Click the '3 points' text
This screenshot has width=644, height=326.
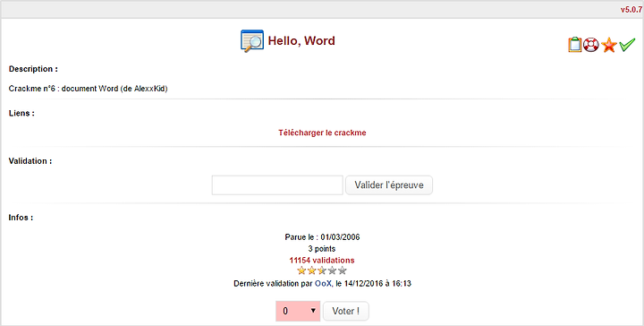click(322, 249)
